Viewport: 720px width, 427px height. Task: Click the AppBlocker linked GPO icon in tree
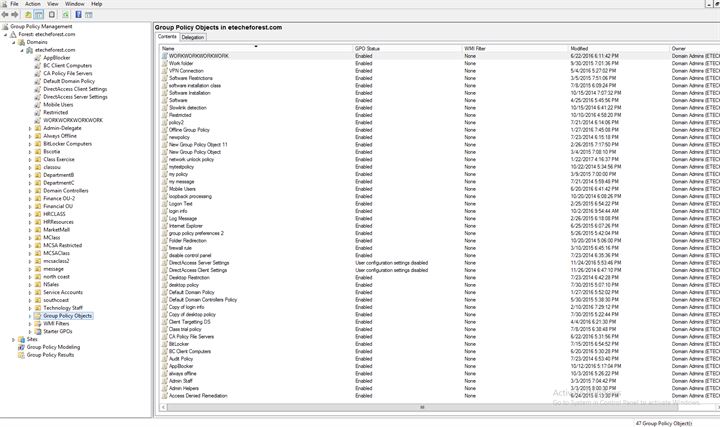pyautogui.click(x=38, y=58)
